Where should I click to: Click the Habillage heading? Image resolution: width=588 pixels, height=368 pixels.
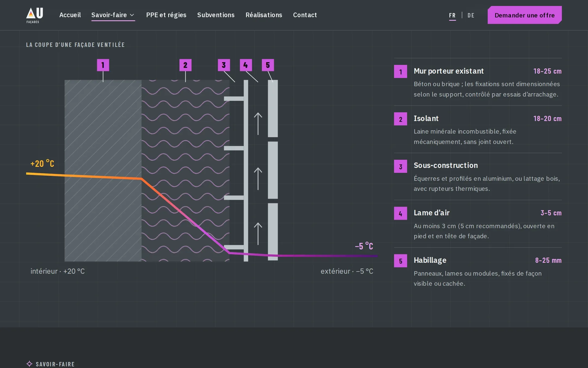point(430,260)
